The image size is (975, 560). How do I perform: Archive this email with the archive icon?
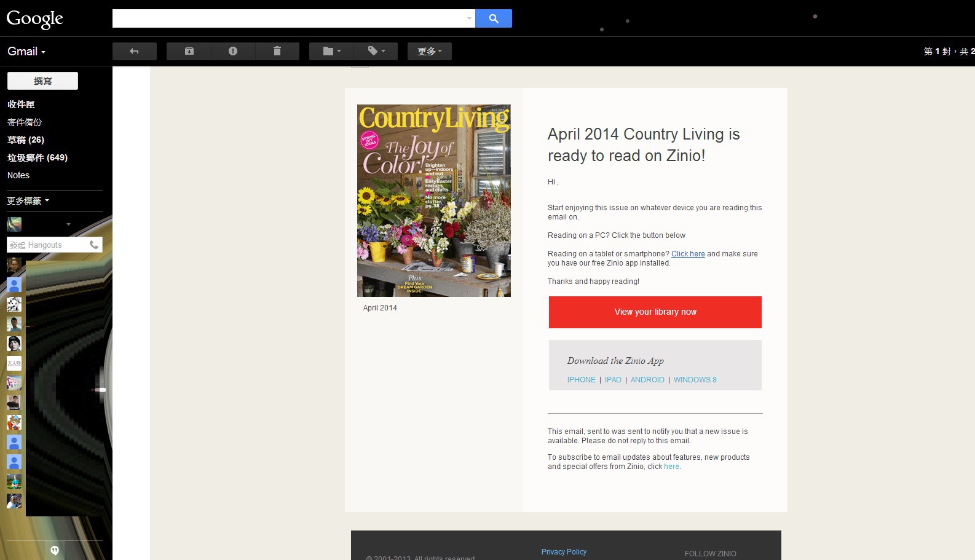coord(189,51)
